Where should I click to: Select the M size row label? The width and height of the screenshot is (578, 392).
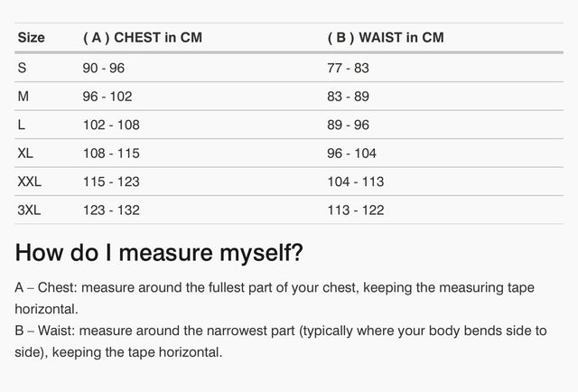point(23,96)
